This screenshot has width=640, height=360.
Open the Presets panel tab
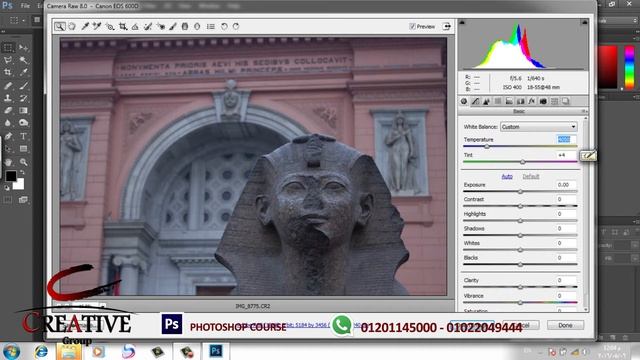554,101
